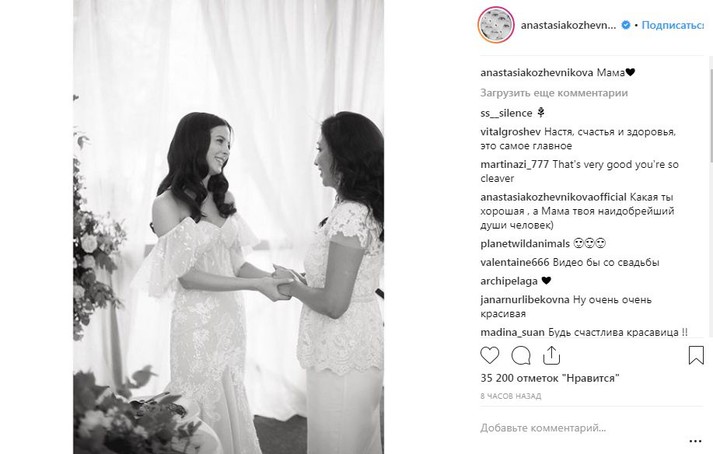The image size is (713, 454).
Task: Focus the Добавьте комментарий input field
Action: (582, 428)
